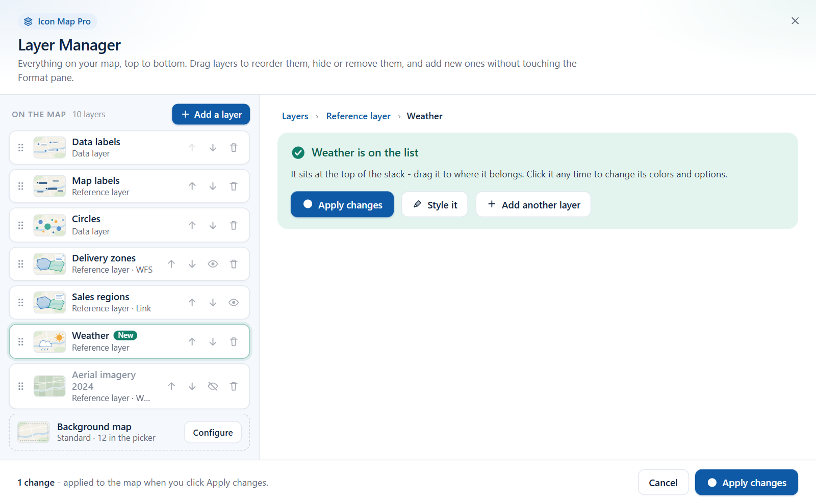Screen dimensions: 816x504
Task: Delete the Aerial imagery 2024 layer
Action: [x=234, y=386]
